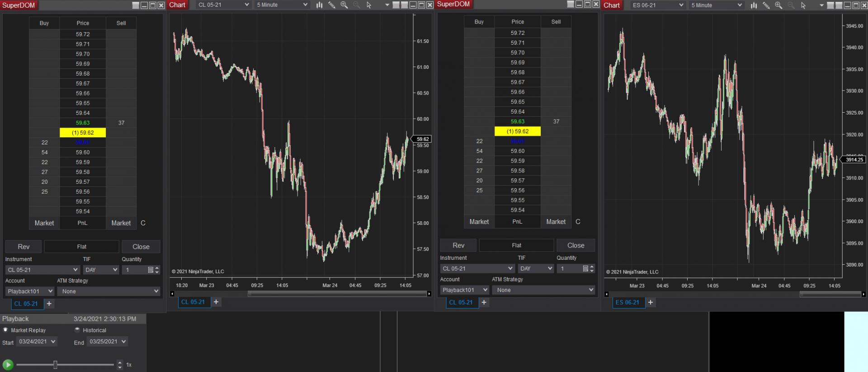The image size is (868, 372).
Task: Select the Historical radio button
Action: click(x=77, y=330)
